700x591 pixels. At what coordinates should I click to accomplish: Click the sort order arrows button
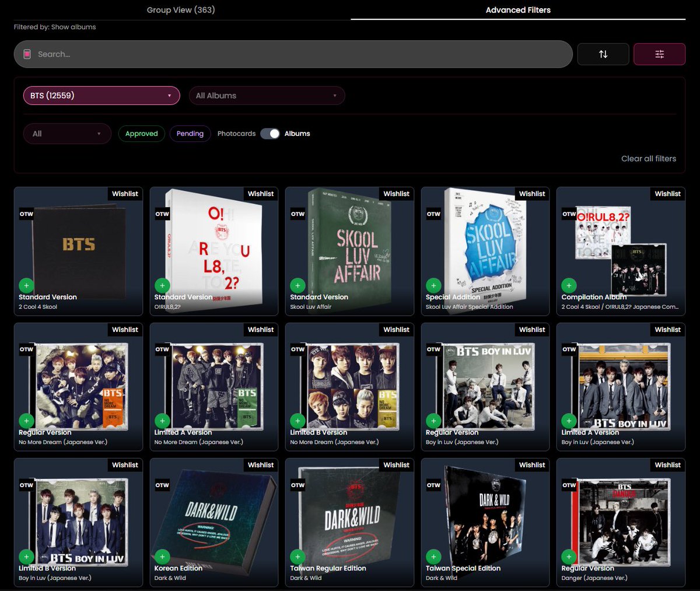(x=603, y=54)
